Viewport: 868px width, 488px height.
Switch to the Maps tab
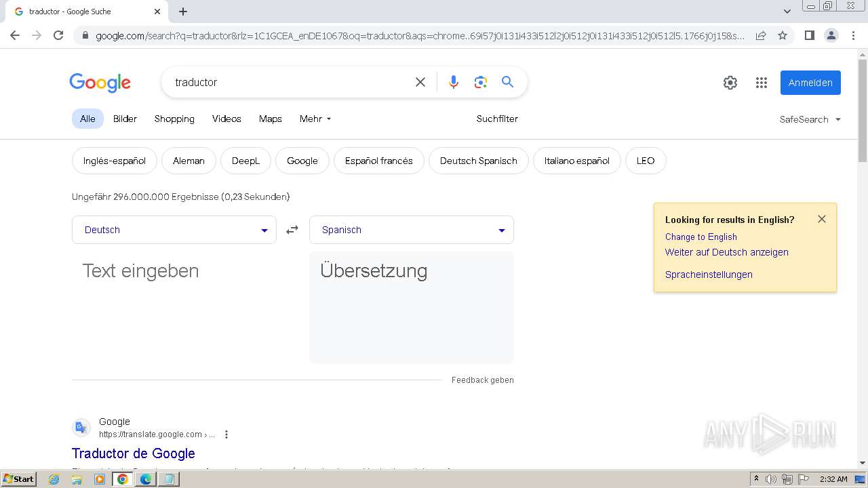coord(270,119)
